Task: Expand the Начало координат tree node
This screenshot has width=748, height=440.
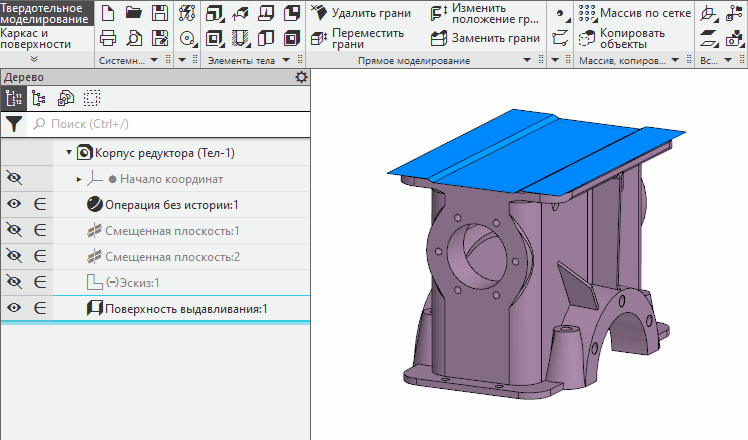Action: point(80,179)
